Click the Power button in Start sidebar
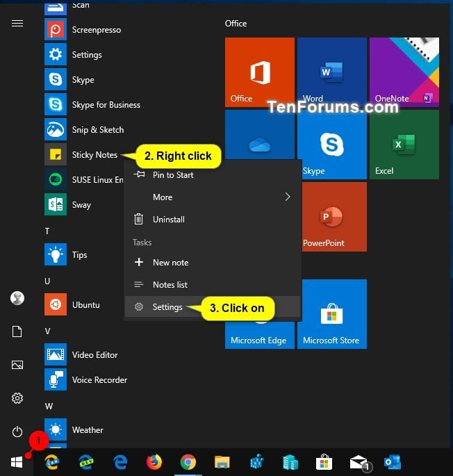453x476 pixels. (17, 432)
